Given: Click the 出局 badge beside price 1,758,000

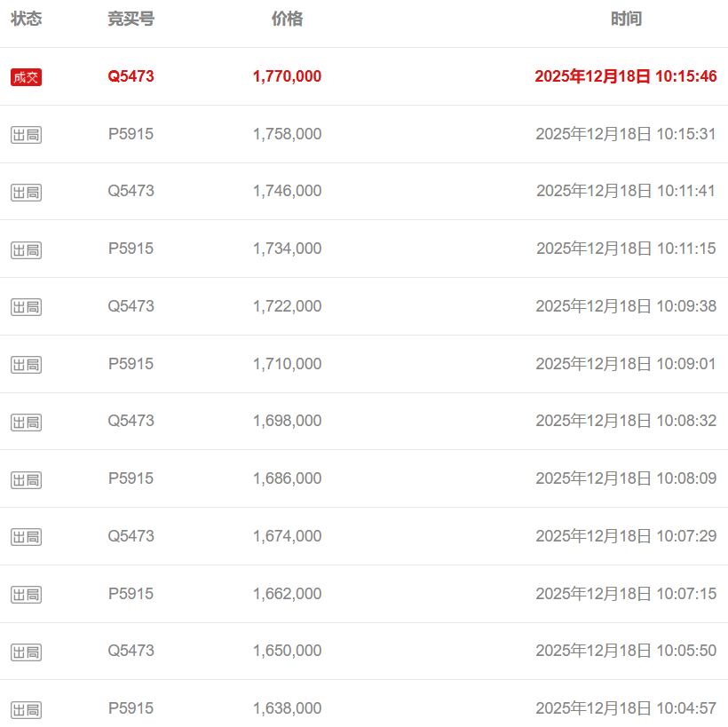Looking at the screenshot, I should 26,135.
